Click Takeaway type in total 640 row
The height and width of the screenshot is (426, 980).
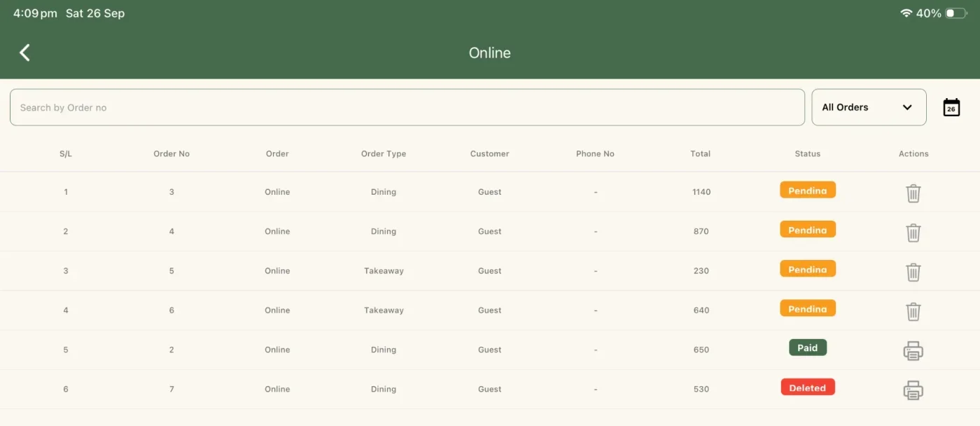[x=384, y=310]
